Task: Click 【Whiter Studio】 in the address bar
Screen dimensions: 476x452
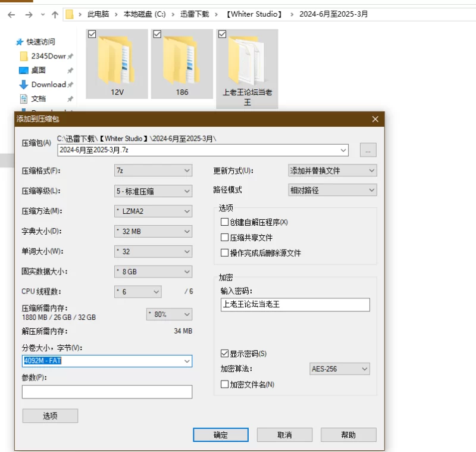Action: click(254, 14)
